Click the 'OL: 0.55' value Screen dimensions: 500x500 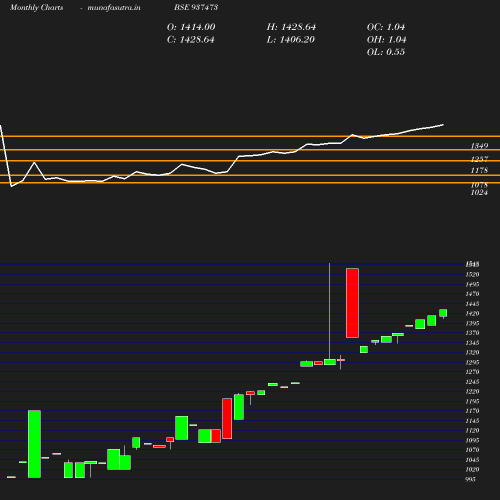386,52
